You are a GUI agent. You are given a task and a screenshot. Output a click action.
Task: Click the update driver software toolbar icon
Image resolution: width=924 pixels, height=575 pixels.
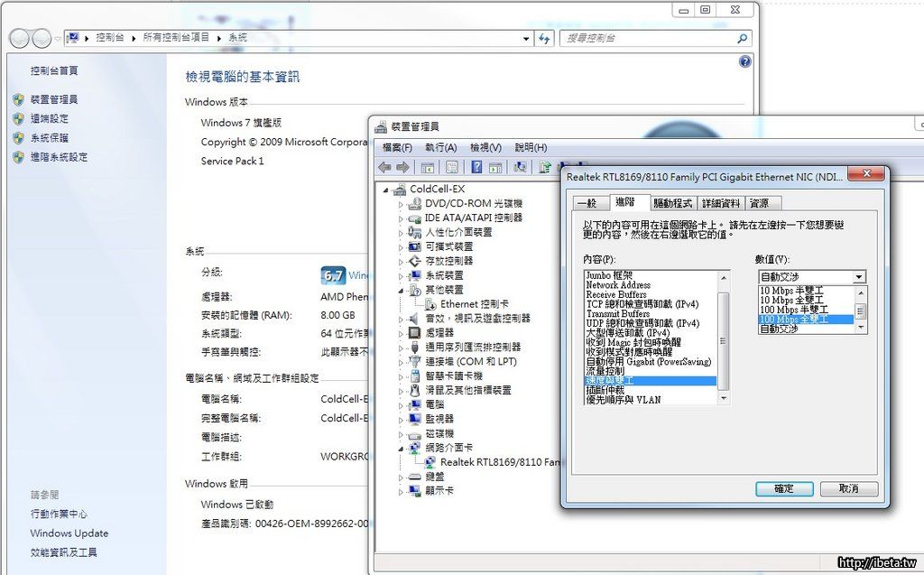click(545, 167)
